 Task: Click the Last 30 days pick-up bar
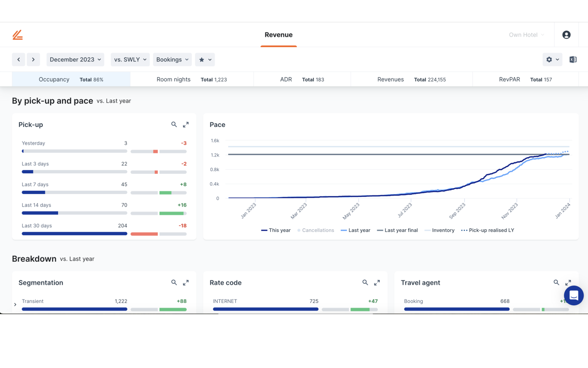(74, 234)
